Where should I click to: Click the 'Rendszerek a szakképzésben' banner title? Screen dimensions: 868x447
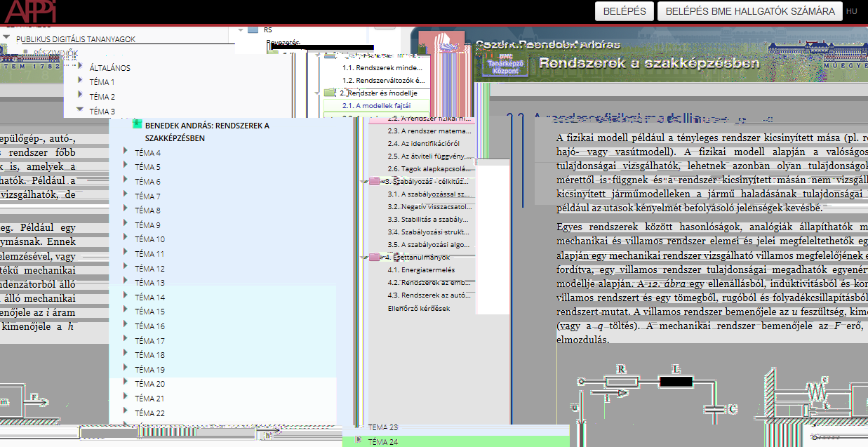click(649, 62)
